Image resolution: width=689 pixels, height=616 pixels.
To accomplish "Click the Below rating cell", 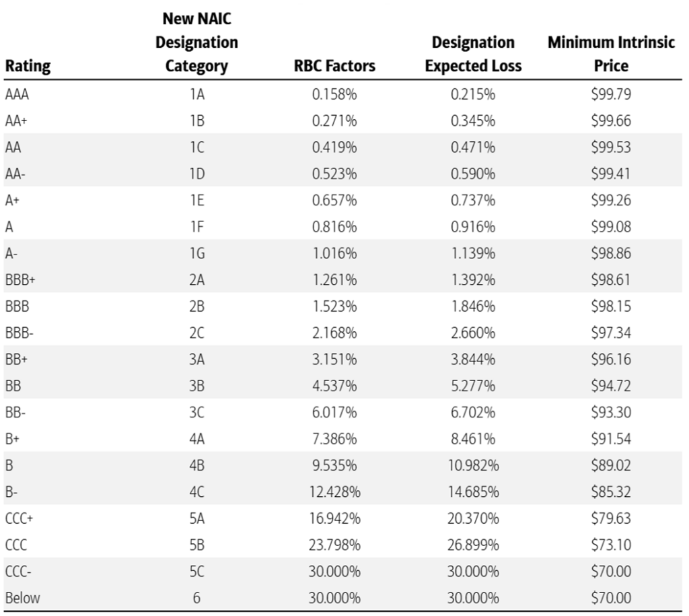I will point(22,598).
